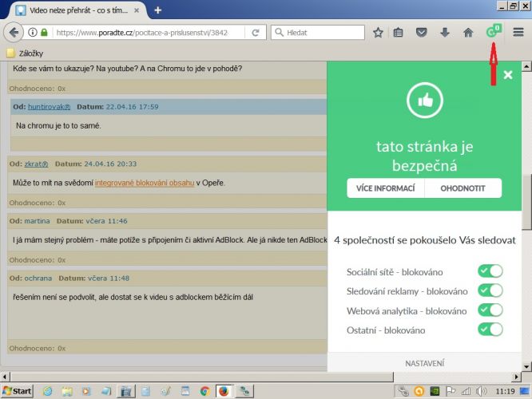The width and height of the screenshot is (532, 399).
Task: Open downloads arrow icon
Action: click(444, 33)
